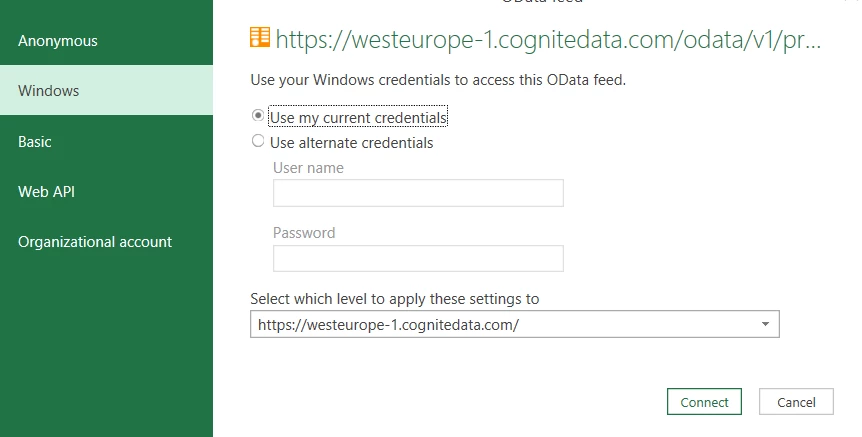The width and height of the screenshot is (862, 437).
Task: Select 'Use my current credentials' radio button
Action: click(x=258, y=117)
